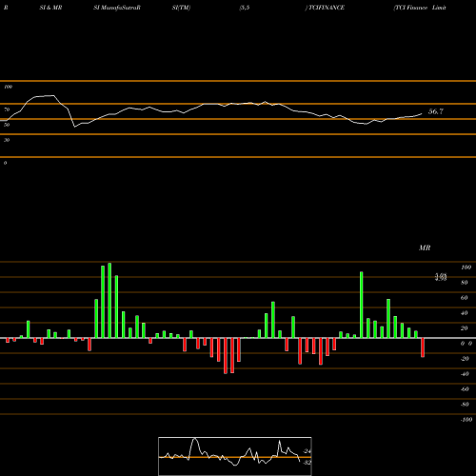Click the tallest green MR histogram bar

pos(109,301)
